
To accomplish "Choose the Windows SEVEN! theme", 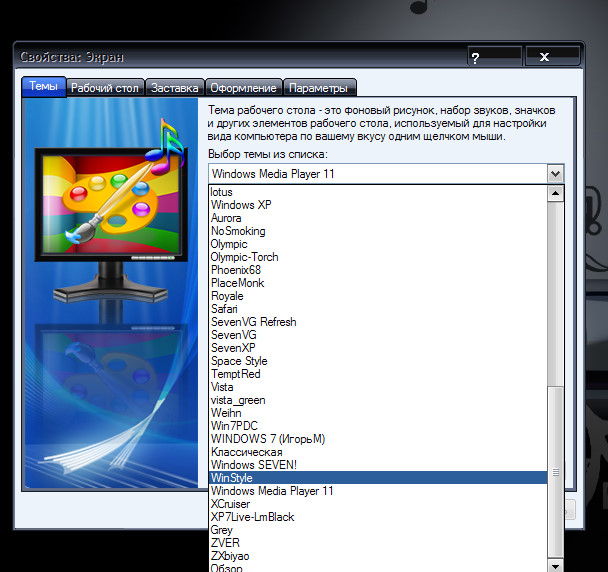I will pyautogui.click(x=378, y=465).
